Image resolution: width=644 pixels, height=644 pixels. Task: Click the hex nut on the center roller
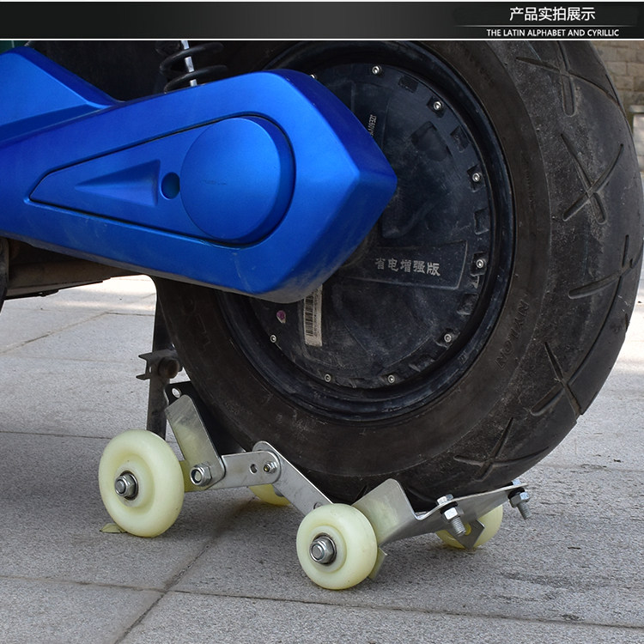(323, 550)
